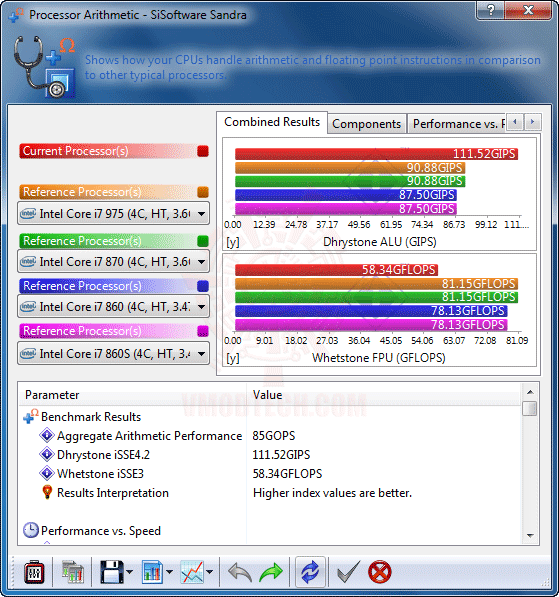Click the results list scroll up arrow

[x=530, y=392]
